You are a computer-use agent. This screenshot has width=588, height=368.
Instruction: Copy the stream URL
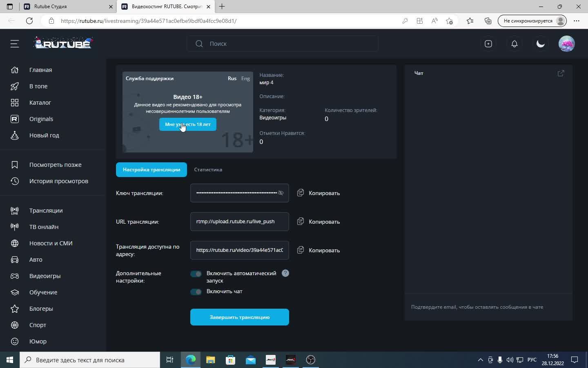click(x=318, y=222)
